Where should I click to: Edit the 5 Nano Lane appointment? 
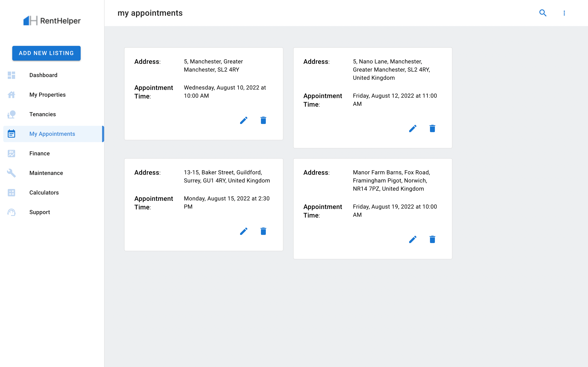(x=413, y=128)
